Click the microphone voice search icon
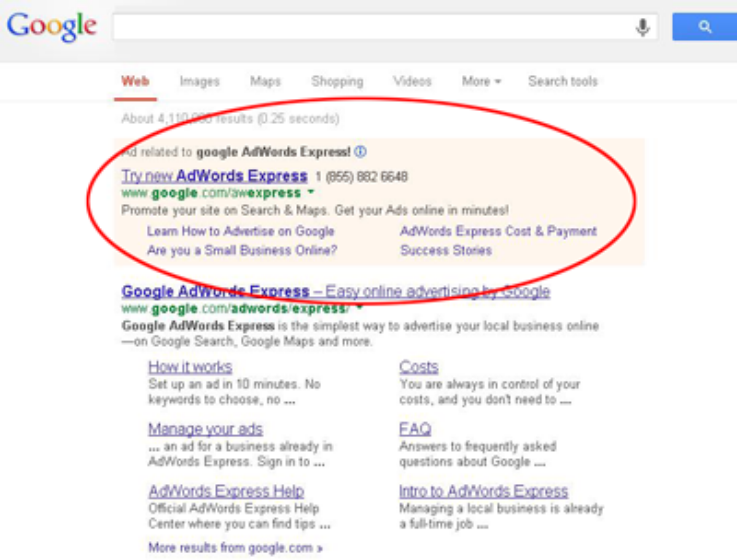The height and width of the screenshot is (560, 737). point(642,28)
